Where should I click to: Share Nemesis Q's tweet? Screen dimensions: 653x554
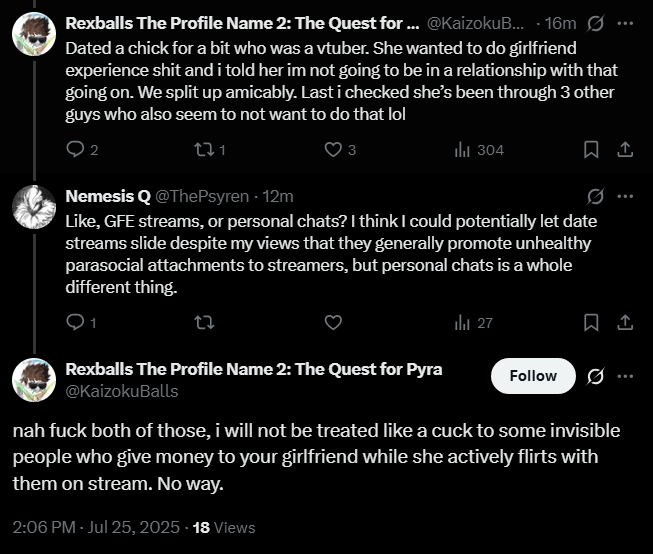625,322
